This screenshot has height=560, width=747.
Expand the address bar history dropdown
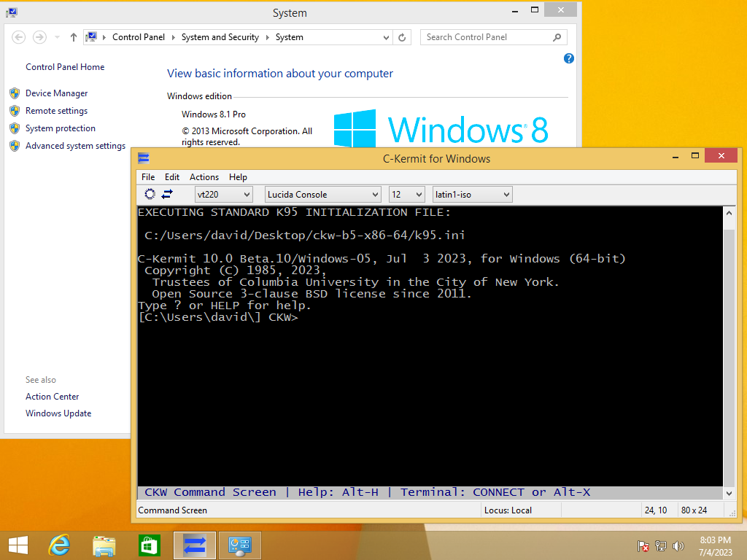(386, 38)
